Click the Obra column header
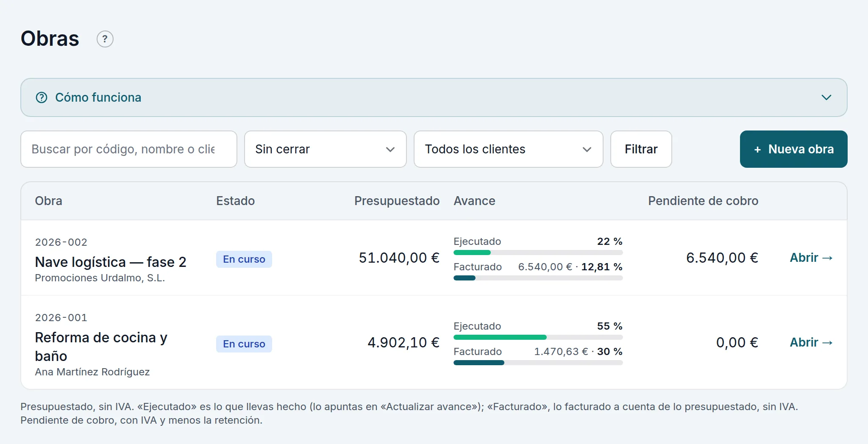 [x=48, y=201]
